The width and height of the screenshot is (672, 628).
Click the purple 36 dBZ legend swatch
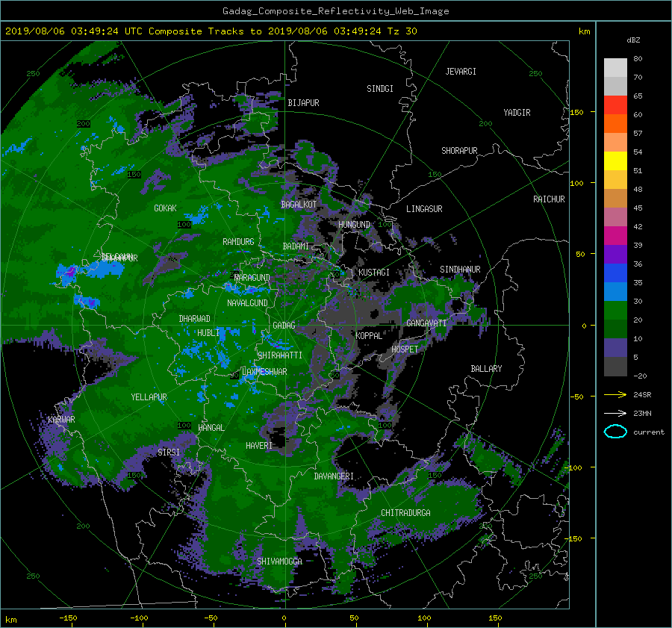(x=615, y=255)
